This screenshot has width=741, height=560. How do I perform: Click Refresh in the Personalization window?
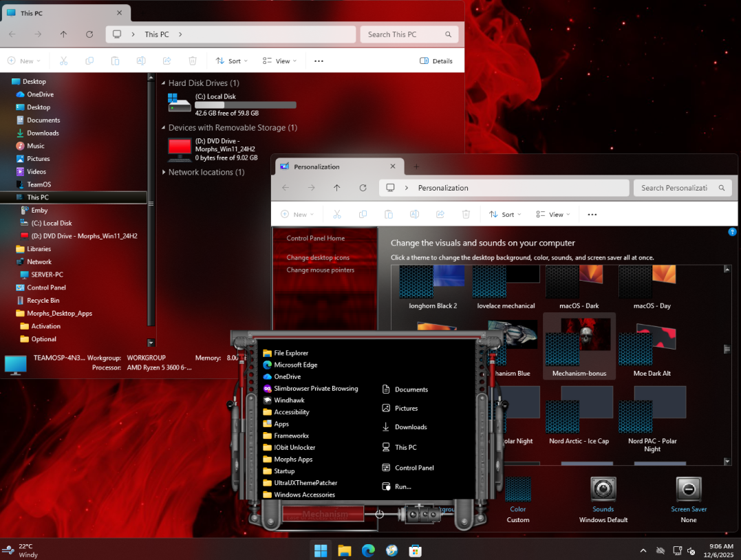pyautogui.click(x=363, y=188)
